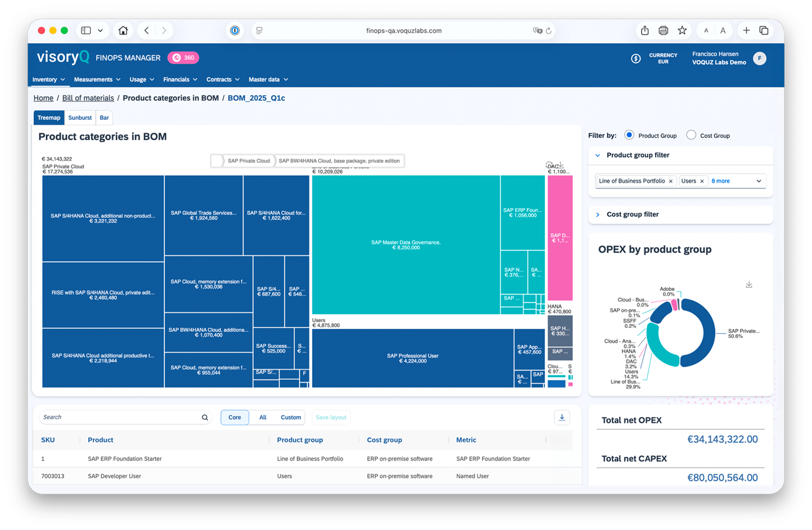Download the OPEX donut chart

749,285
